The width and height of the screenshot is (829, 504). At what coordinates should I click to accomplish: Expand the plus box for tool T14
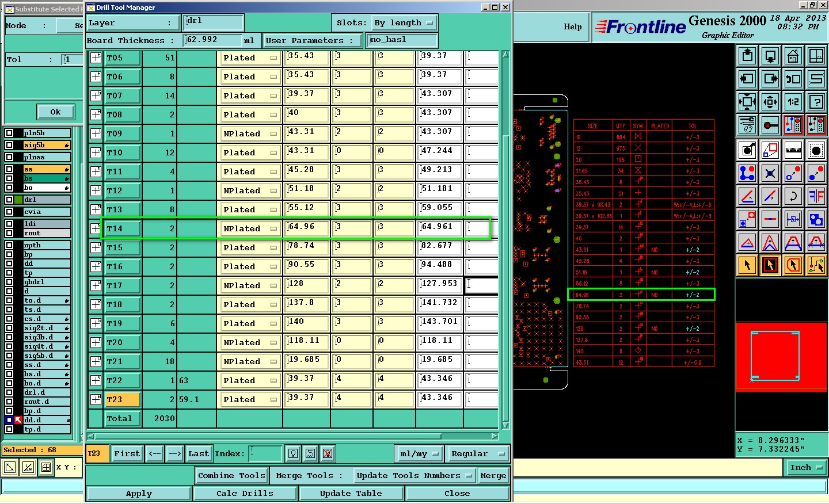(x=96, y=228)
